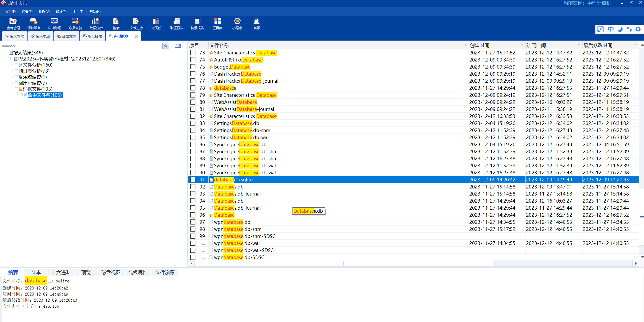This screenshot has height=322, width=644.
Task: Tick the checkbox for row 73
Action: (x=193, y=53)
